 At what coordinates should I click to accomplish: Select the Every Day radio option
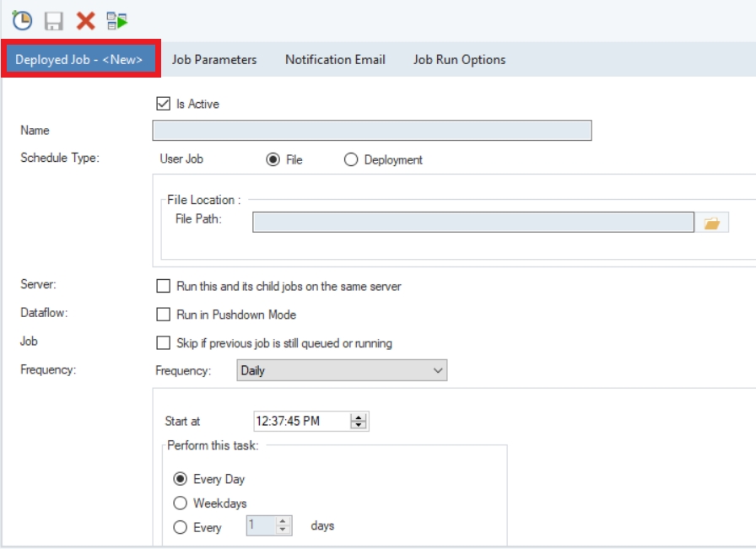[180, 479]
